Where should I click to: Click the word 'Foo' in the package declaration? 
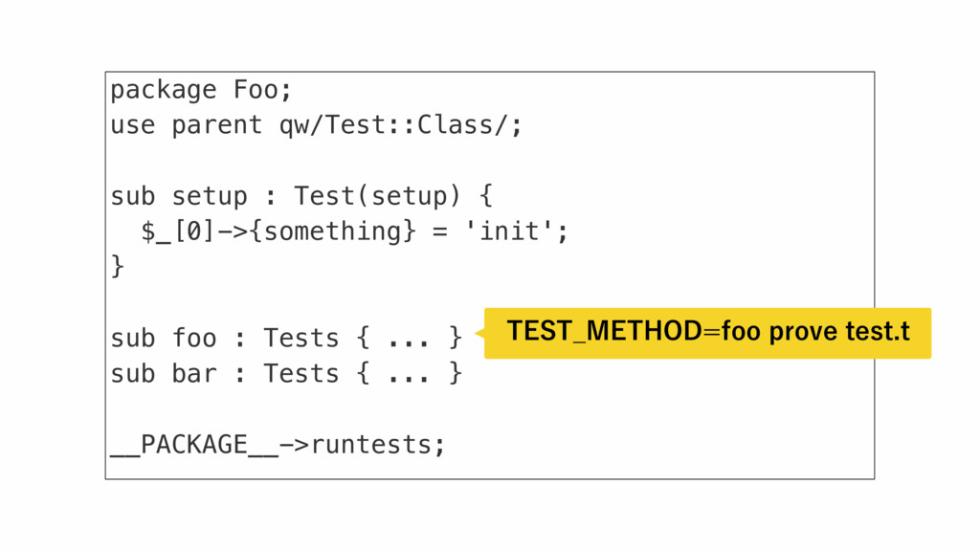pos(256,90)
